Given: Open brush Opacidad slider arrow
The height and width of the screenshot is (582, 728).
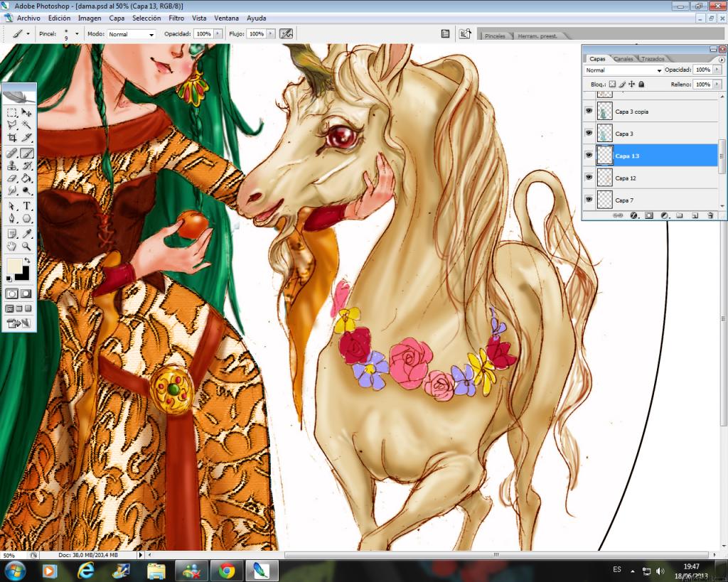Looking at the screenshot, I should click(x=218, y=34).
